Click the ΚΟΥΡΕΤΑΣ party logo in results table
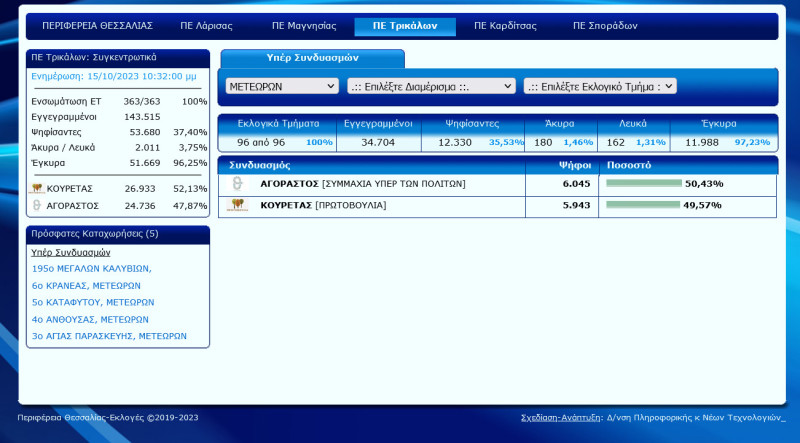This screenshot has width=800, height=443. (238, 205)
